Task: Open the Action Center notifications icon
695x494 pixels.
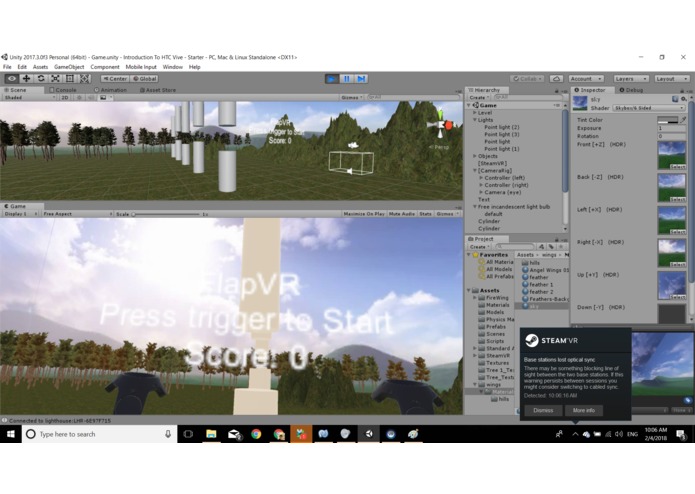Action: [x=681, y=434]
